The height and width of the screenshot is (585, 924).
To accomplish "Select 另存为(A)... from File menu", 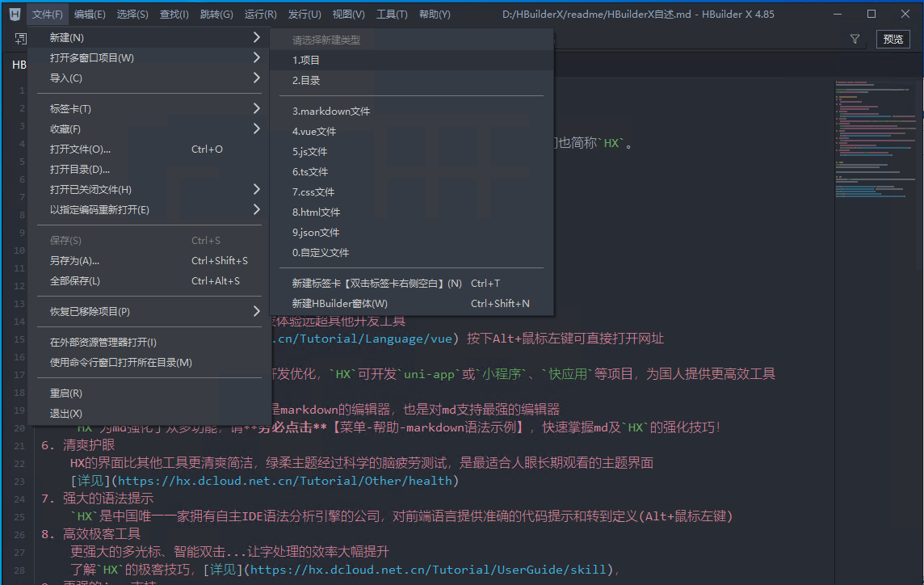I will point(74,261).
